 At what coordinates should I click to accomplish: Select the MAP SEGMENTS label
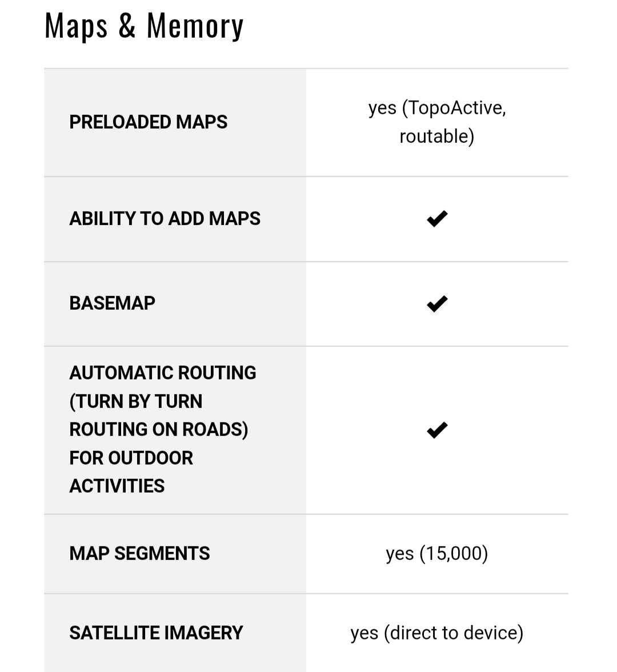pos(139,554)
